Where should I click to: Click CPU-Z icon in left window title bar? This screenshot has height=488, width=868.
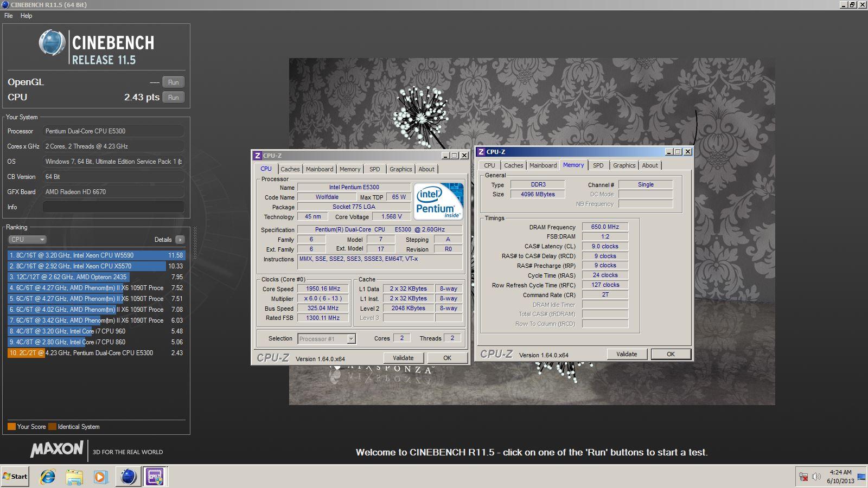click(x=258, y=156)
